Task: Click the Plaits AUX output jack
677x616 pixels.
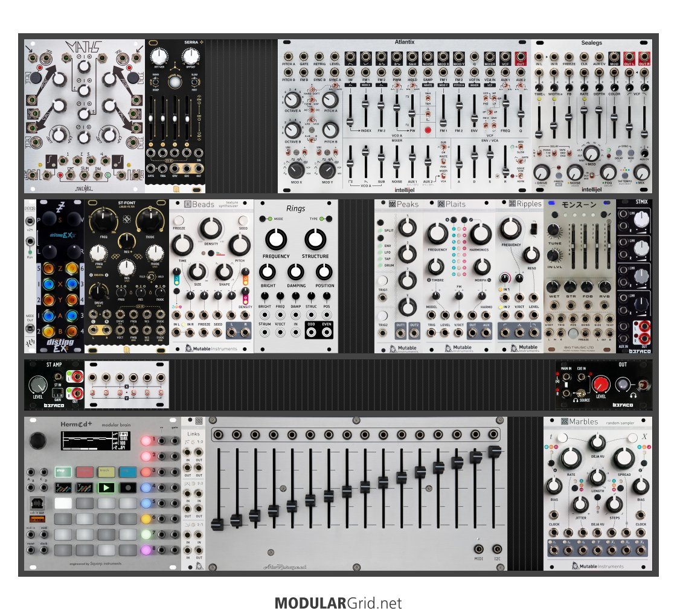Action: tap(486, 333)
